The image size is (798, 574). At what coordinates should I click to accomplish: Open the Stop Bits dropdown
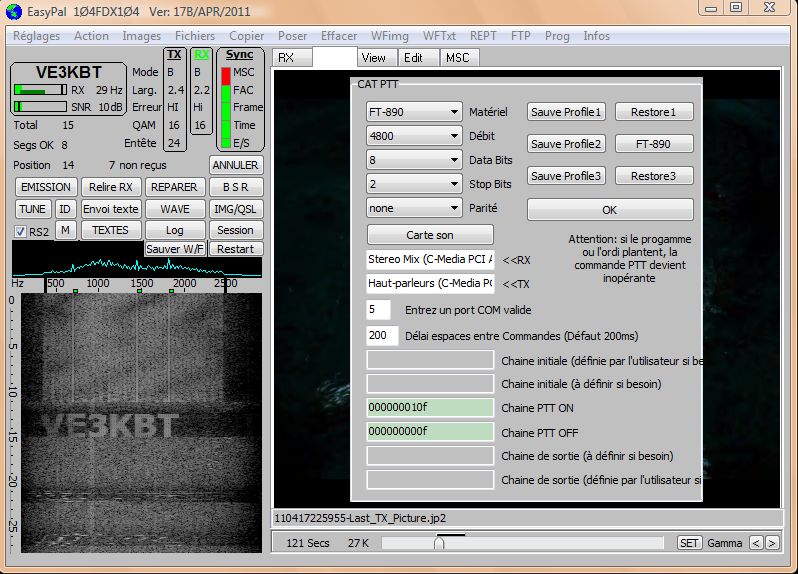pos(414,184)
